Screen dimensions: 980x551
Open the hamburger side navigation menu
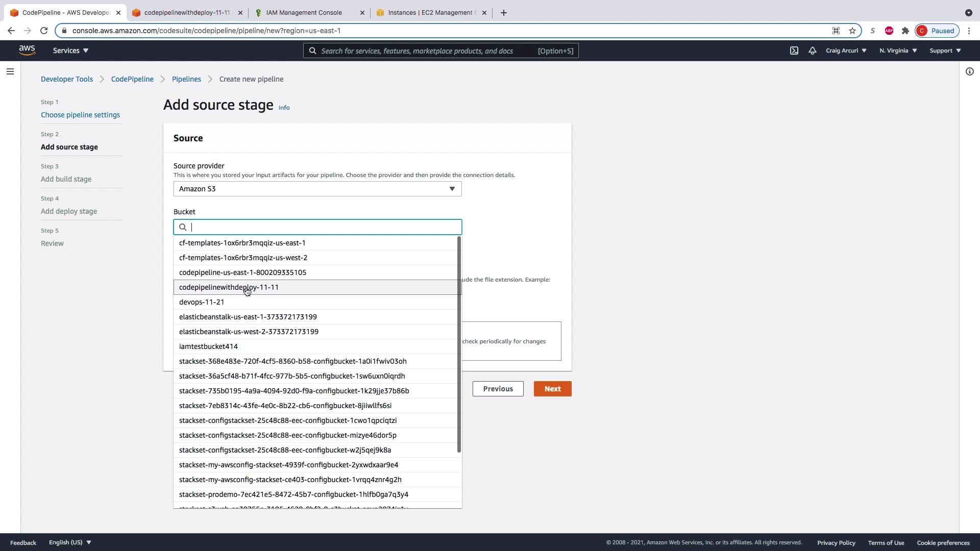pos(10,71)
